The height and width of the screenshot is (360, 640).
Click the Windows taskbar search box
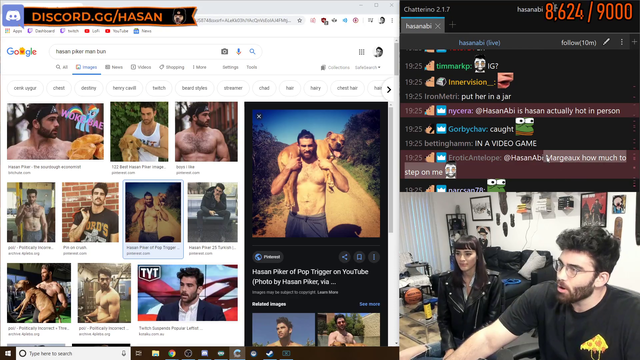[73, 353]
